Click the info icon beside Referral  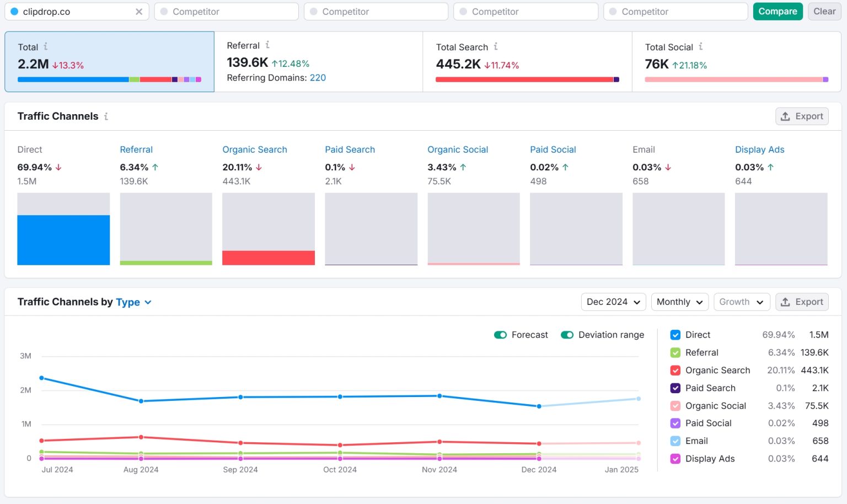pyautogui.click(x=267, y=45)
